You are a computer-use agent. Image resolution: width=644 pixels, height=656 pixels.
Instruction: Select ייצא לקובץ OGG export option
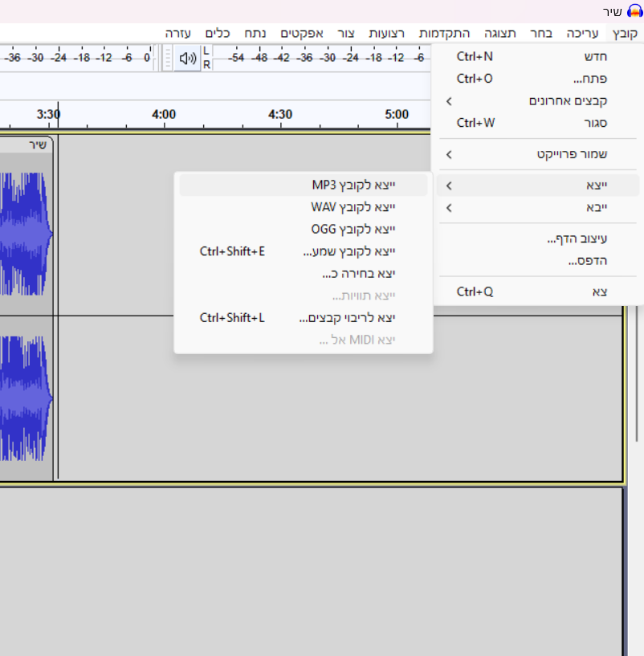pyautogui.click(x=304, y=230)
